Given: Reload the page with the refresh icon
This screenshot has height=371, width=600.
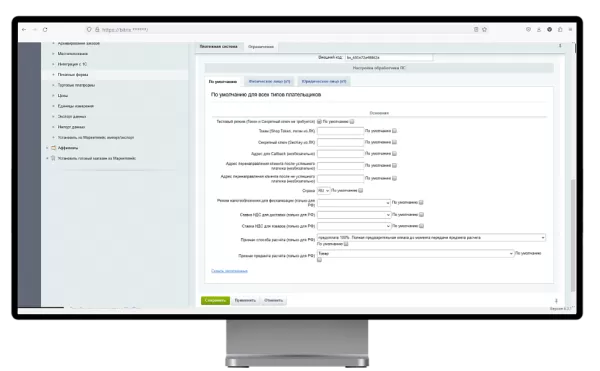Looking at the screenshot, I should tap(45, 29).
